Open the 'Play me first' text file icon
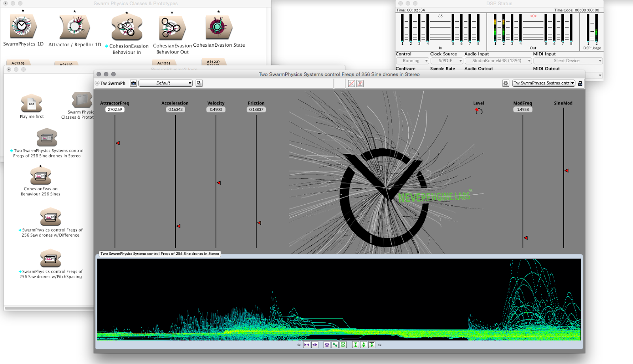This screenshot has width=633, height=364. tap(32, 104)
